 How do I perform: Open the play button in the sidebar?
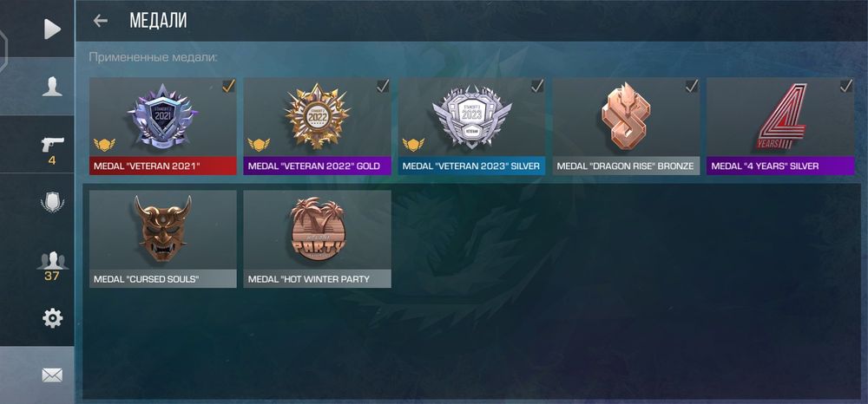click(x=52, y=29)
